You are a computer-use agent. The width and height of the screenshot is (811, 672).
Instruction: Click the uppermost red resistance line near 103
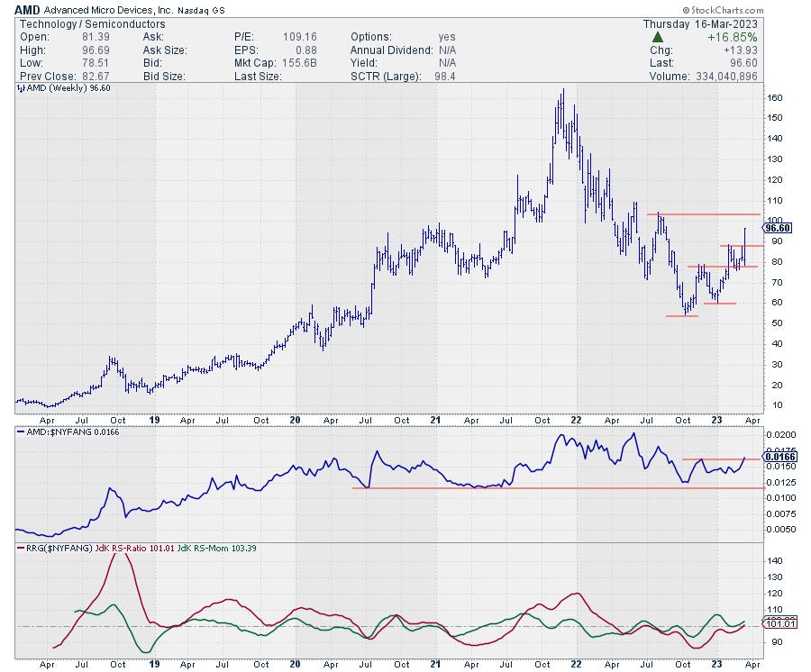[x=703, y=214]
